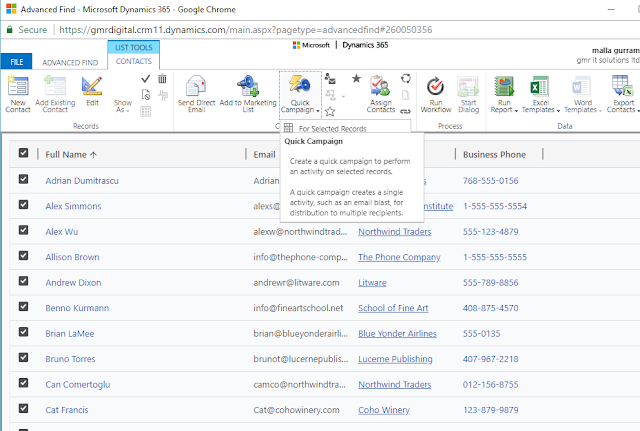This screenshot has width=640, height=431.
Task: Click the browser address URL field
Action: click(245, 30)
